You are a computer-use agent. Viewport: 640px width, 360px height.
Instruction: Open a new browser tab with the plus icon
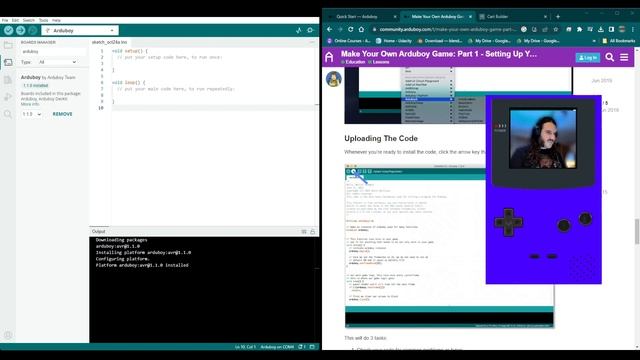coord(558,17)
